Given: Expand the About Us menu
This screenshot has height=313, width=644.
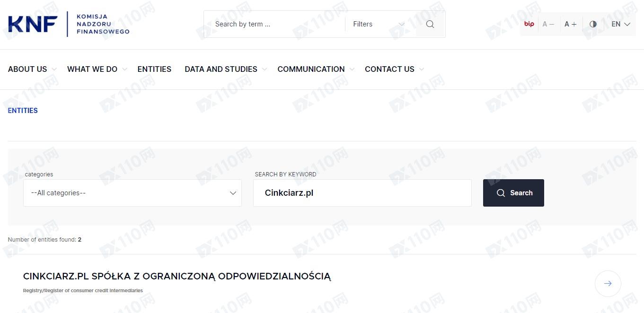Looking at the screenshot, I should pos(32,69).
